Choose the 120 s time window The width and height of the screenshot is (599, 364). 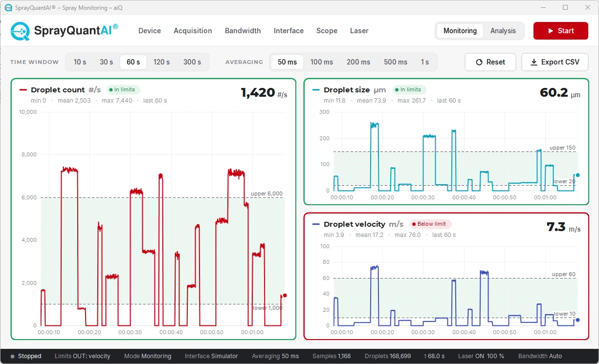point(161,62)
